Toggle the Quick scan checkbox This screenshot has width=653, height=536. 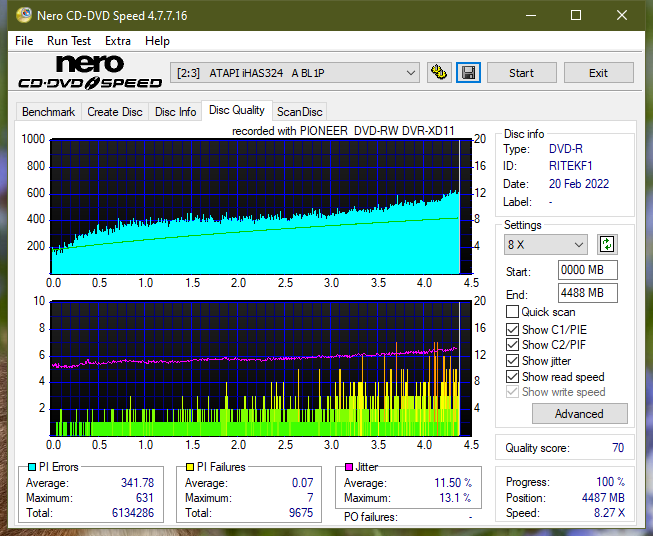pyautogui.click(x=512, y=312)
